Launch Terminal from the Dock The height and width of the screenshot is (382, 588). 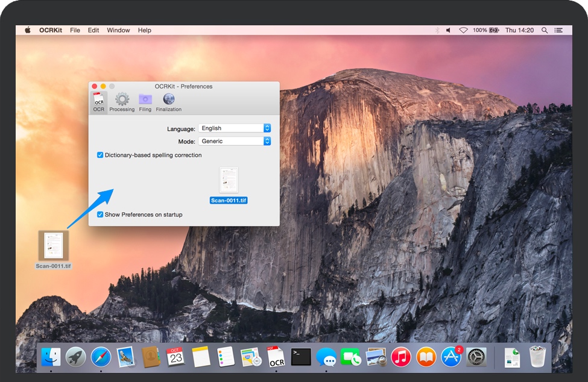tap(301, 357)
